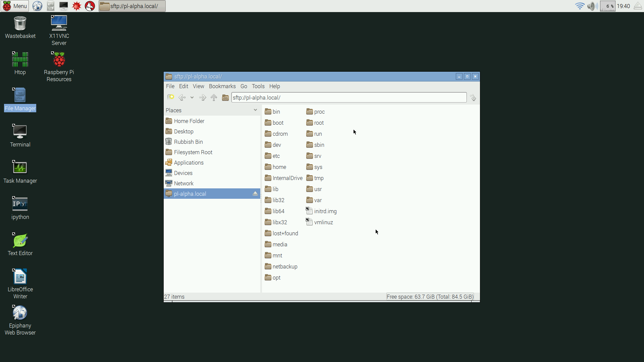The image size is (644, 362).
Task: Open the volume control in the tray
Action: [592, 6]
